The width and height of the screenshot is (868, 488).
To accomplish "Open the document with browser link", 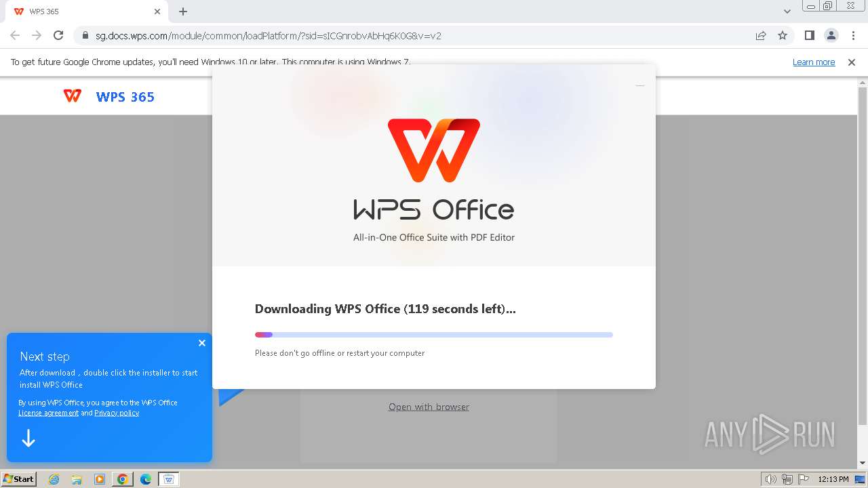I will pos(429,407).
